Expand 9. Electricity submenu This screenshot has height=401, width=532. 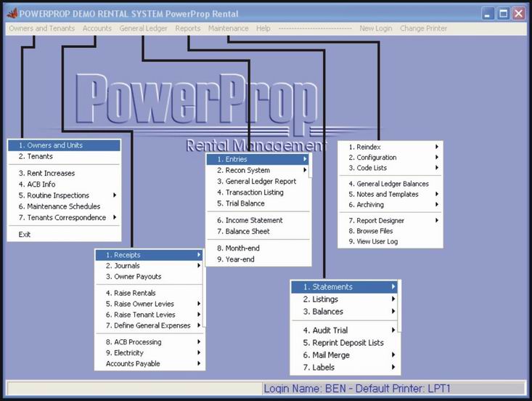[149, 353]
